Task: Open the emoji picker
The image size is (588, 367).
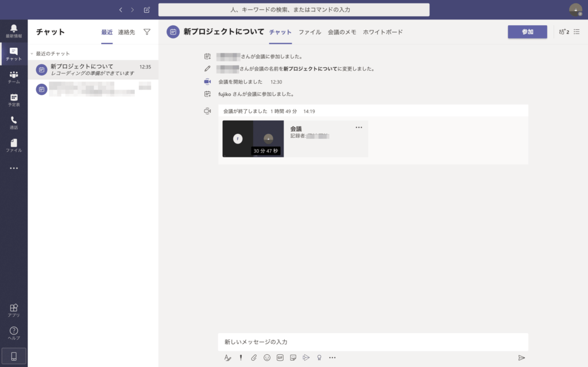Action: pyautogui.click(x=266, y=357)
